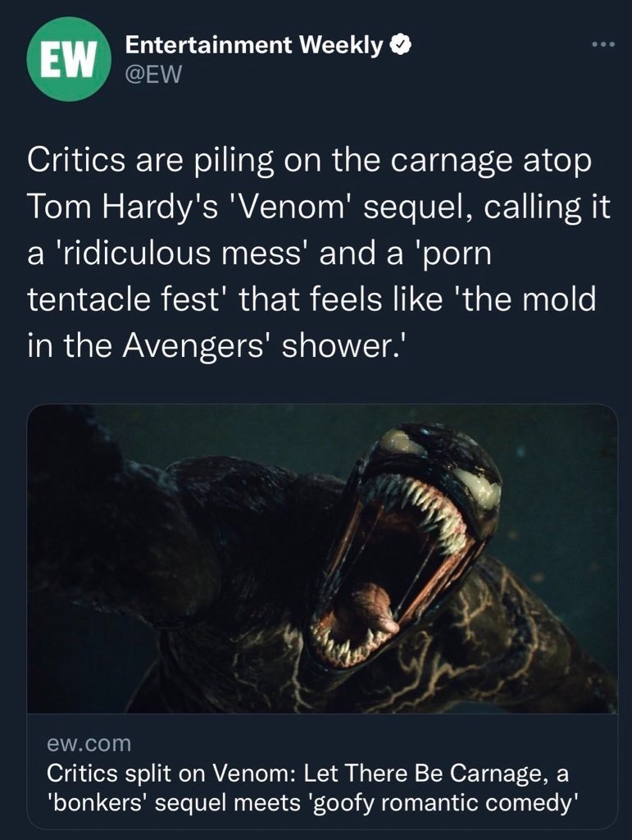
Task: Open the Entertainment Weekly display name
Action: [254, 46]
